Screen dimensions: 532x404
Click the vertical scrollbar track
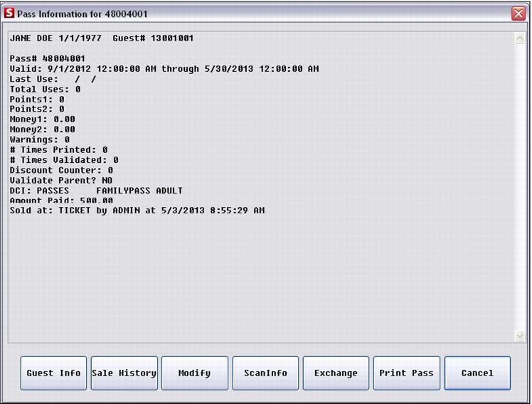(x=518, y=185)
